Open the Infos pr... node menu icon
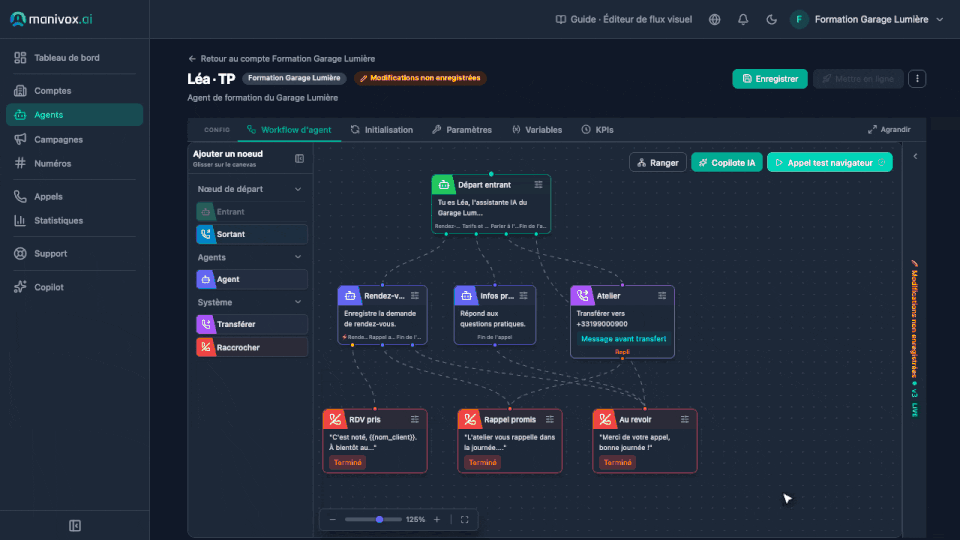 [523, 296]
